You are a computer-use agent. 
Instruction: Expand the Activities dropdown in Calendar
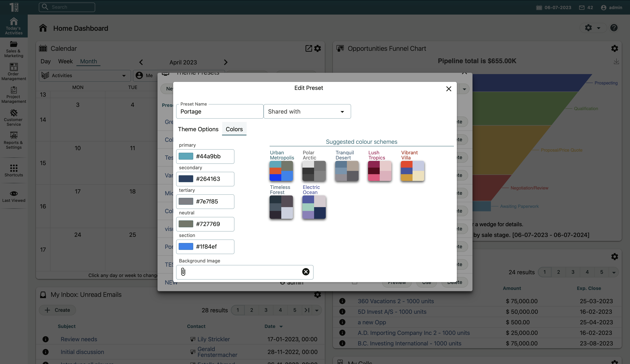click(x=124, y=76)
